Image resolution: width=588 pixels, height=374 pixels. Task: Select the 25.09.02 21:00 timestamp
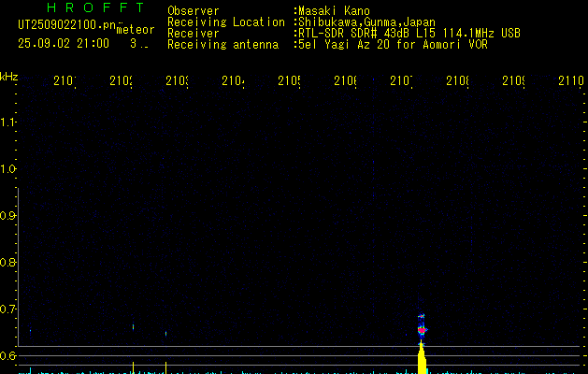point(64,44)
